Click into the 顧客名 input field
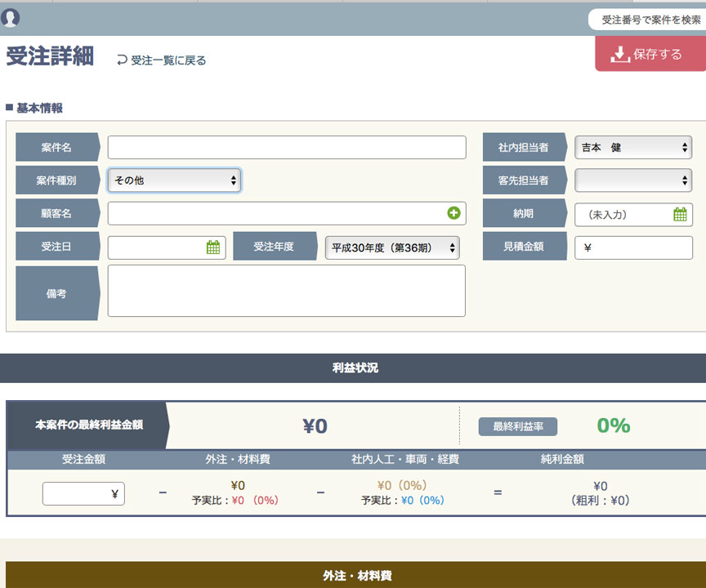This screenshot has width=706, height=588. click(278, 213)
